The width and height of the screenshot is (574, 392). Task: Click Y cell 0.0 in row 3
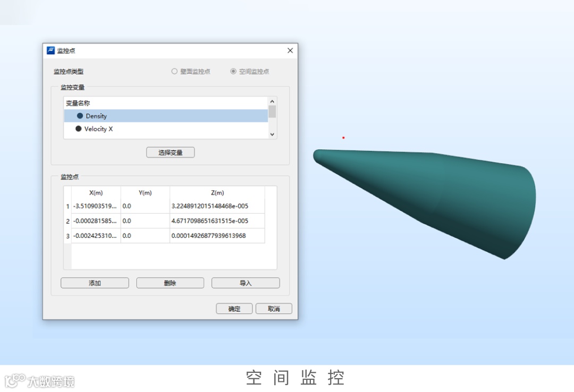click(x=145, y=236)
